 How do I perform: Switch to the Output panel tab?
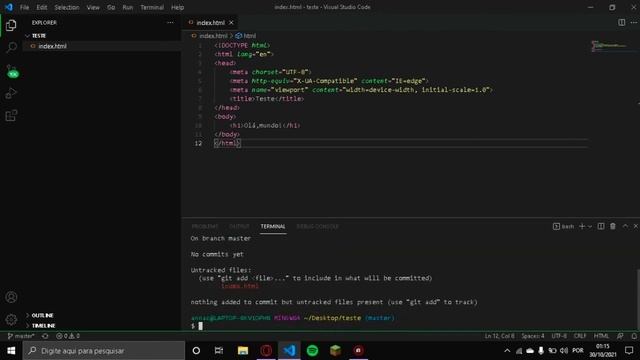coord(239,227)
